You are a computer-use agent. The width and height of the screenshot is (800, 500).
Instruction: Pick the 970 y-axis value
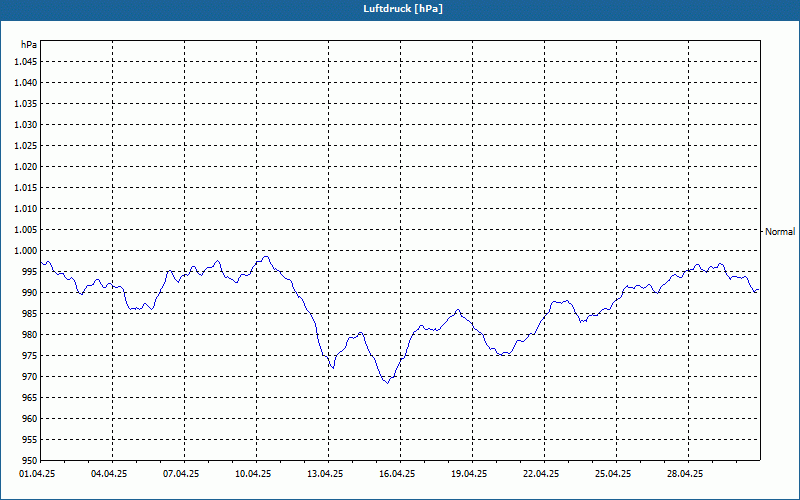30,377
